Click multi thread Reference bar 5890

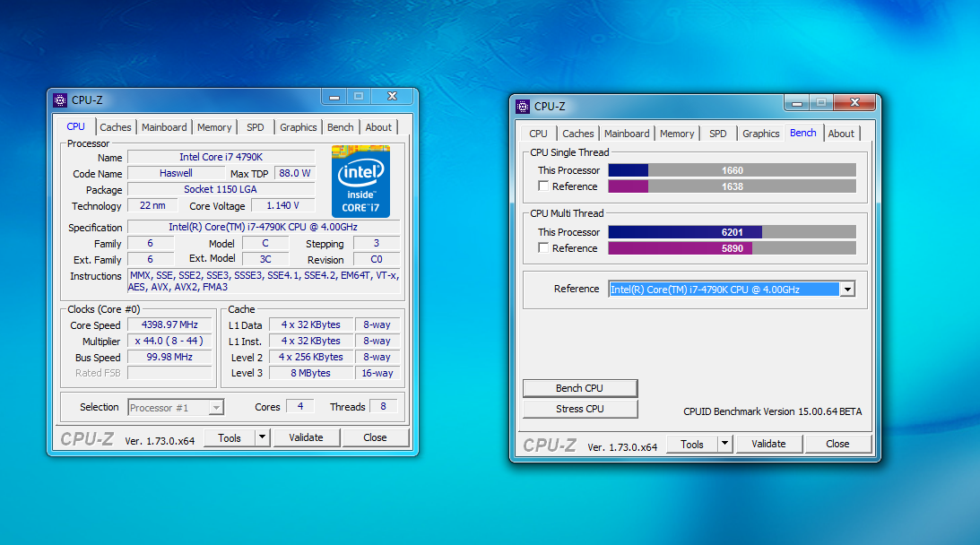pos(732,248)
